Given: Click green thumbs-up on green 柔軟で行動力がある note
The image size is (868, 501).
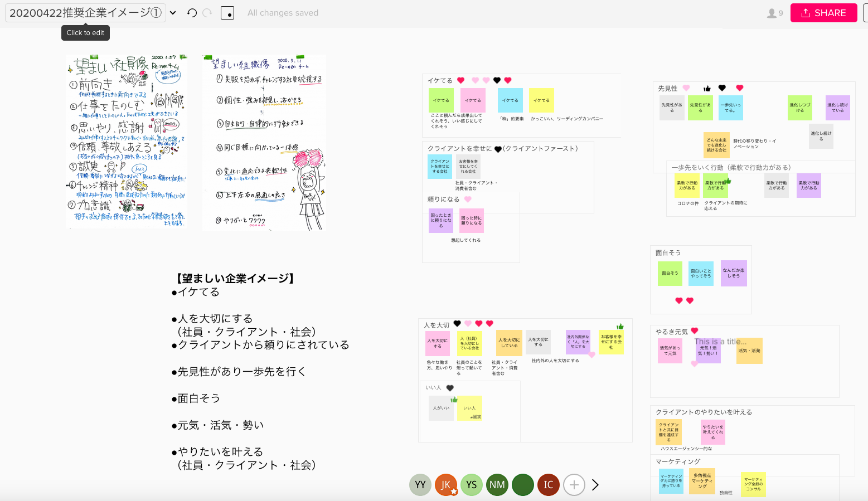Looking at the screenshot, I should [x=728, y=181].
